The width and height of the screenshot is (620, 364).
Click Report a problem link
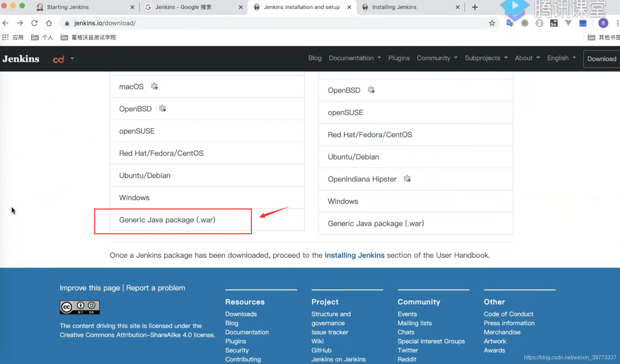[156, 288]
